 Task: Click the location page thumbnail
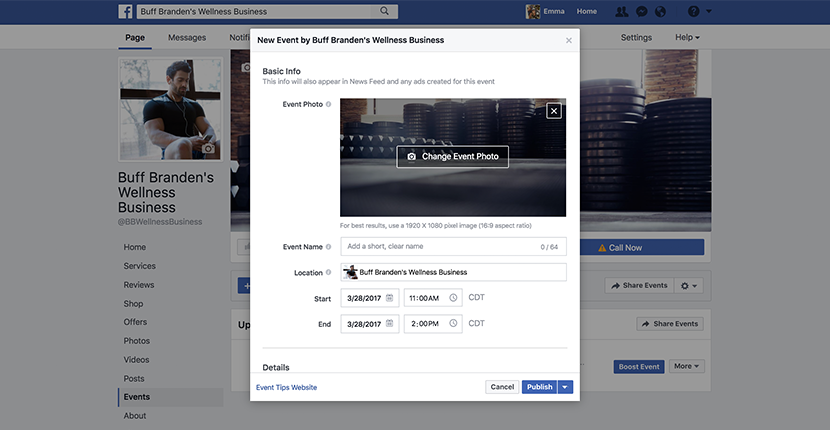[350, 272]
